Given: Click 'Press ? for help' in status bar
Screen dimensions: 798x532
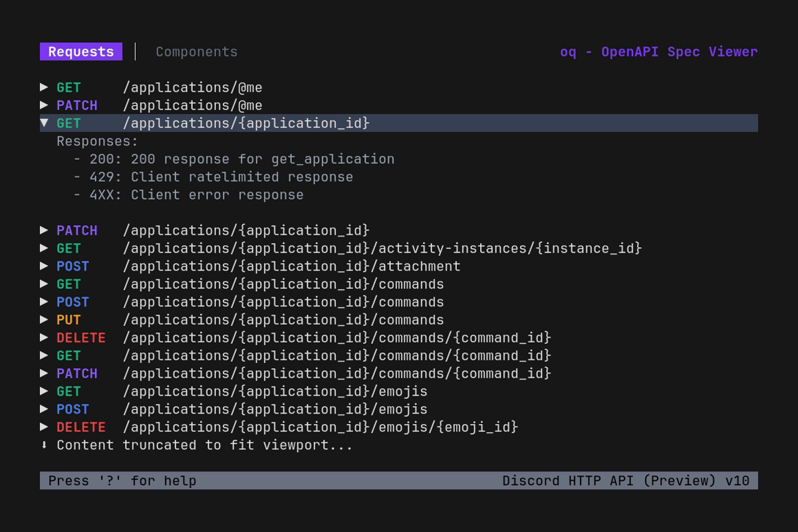Looking at the screenshot, I should coord(120,480).
